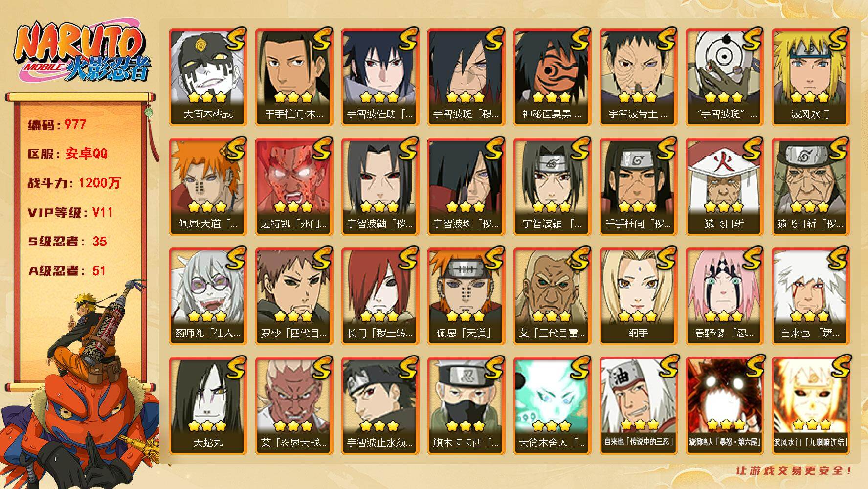Click the 神秘面具男 orange mask portrait

click(x=552, y=67)
